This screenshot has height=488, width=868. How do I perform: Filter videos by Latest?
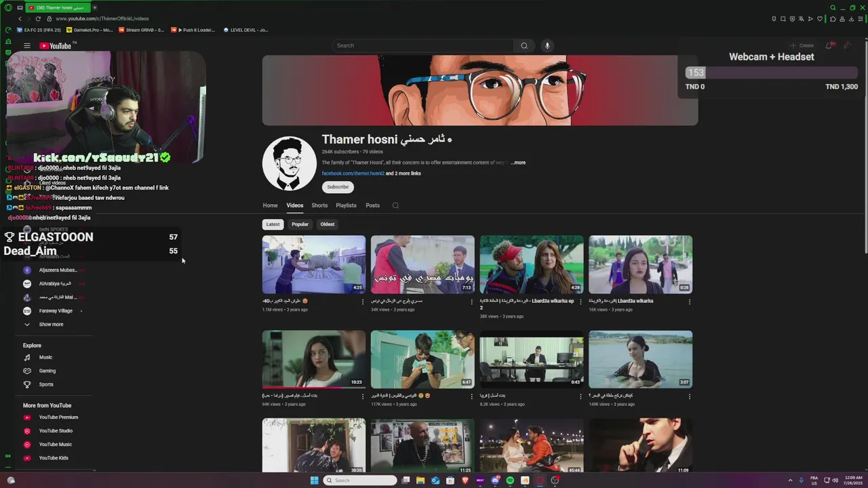(273, 224)
